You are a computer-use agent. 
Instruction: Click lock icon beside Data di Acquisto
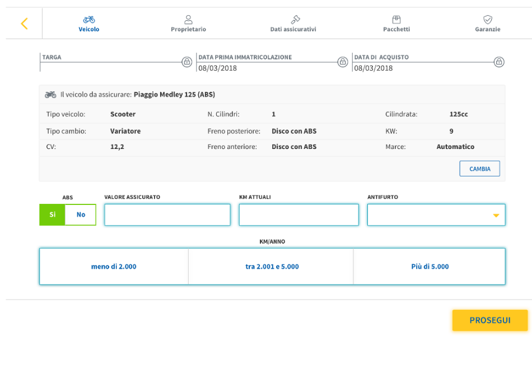tap(499, 62)
